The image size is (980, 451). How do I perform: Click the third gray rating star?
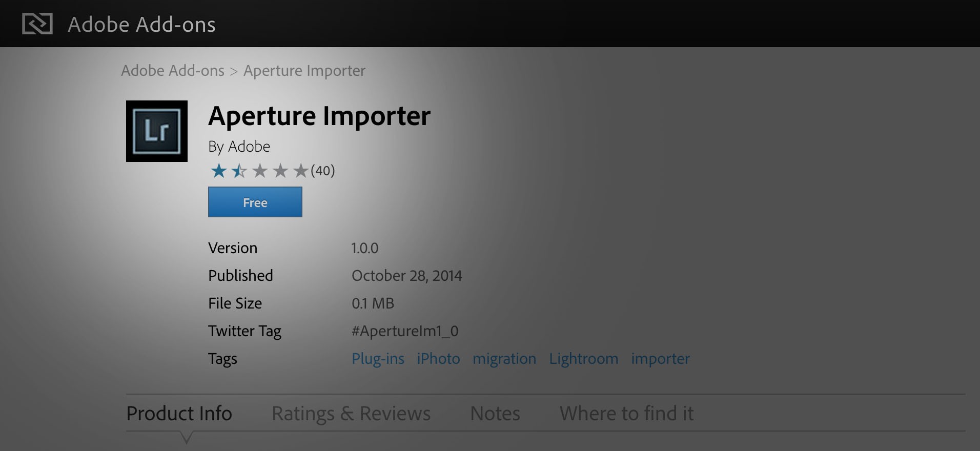coord(259,171)
